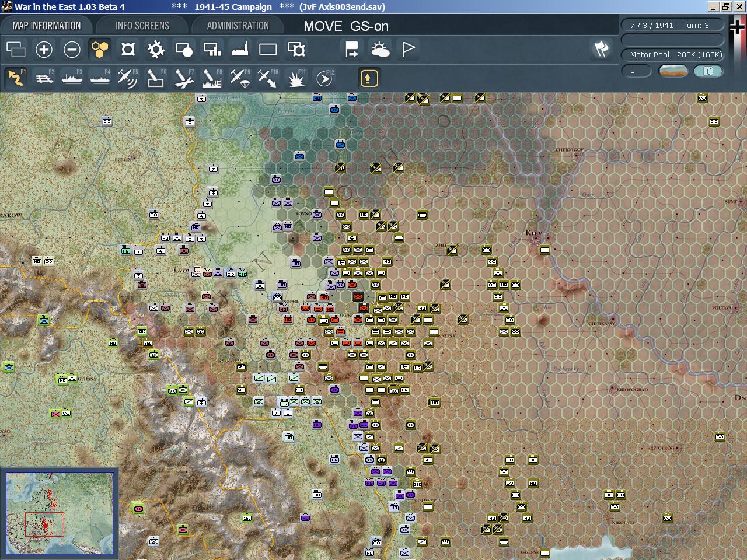Select Rail mode (F2) icon
This screenshot has height=560, width=747.
coord(44,78)
